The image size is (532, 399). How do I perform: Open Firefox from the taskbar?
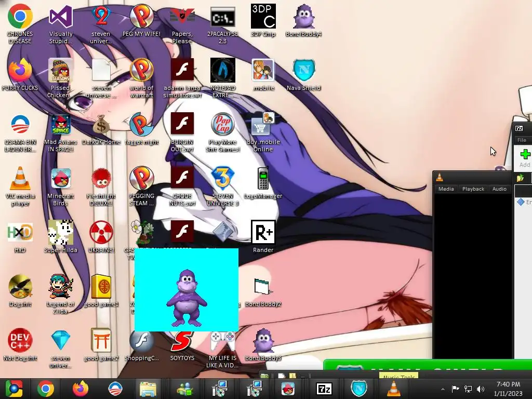point(81,389)
